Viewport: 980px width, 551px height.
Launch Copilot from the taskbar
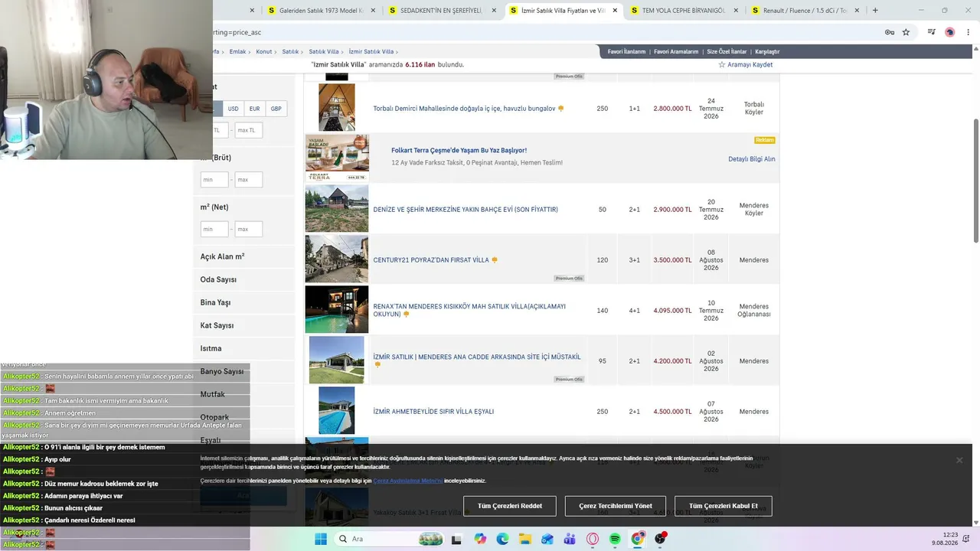pos(480,539)
